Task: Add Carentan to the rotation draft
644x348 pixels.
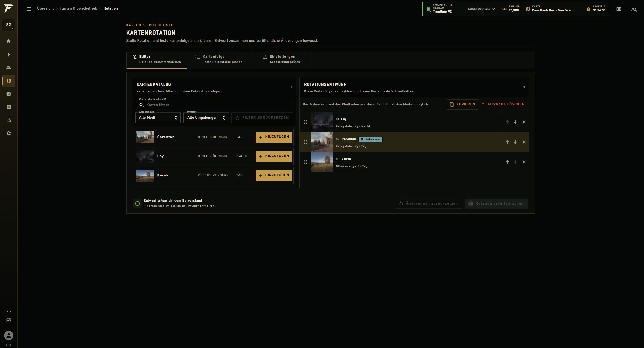Action: point(274,137)
